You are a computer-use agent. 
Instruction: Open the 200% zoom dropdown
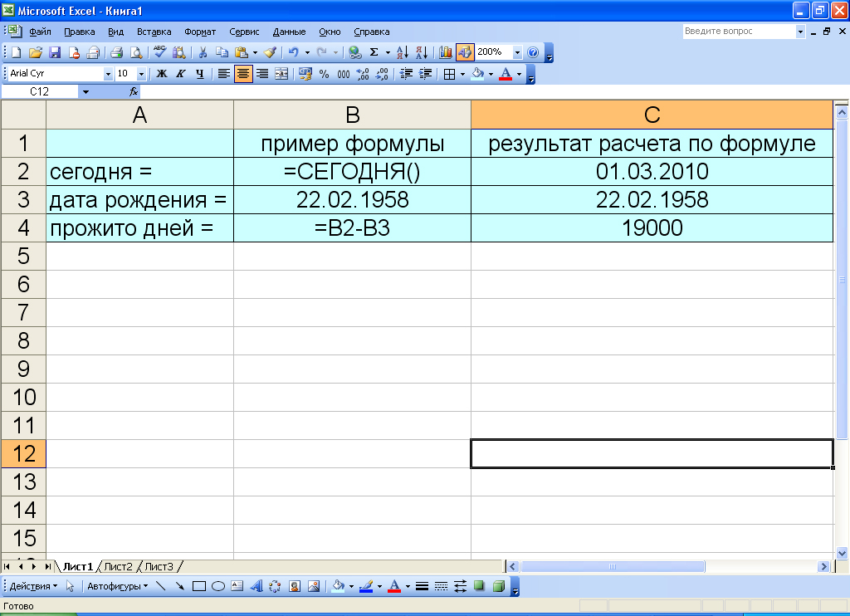click(x=517, y=52)
